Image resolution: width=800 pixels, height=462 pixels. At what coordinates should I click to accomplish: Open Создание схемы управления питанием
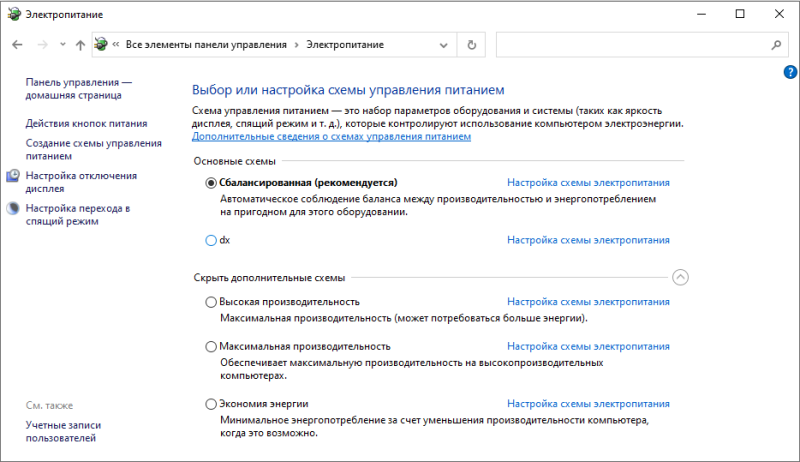coord(94,149)
